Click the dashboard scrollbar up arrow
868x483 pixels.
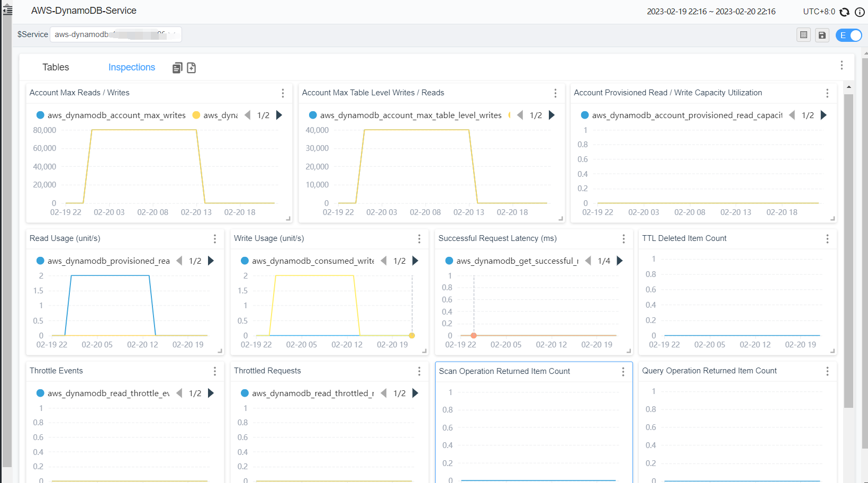coord(848,87)
